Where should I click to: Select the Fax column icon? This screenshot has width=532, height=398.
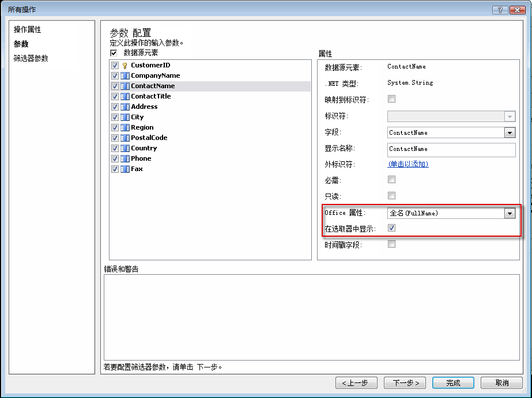[x=126, y=169]
